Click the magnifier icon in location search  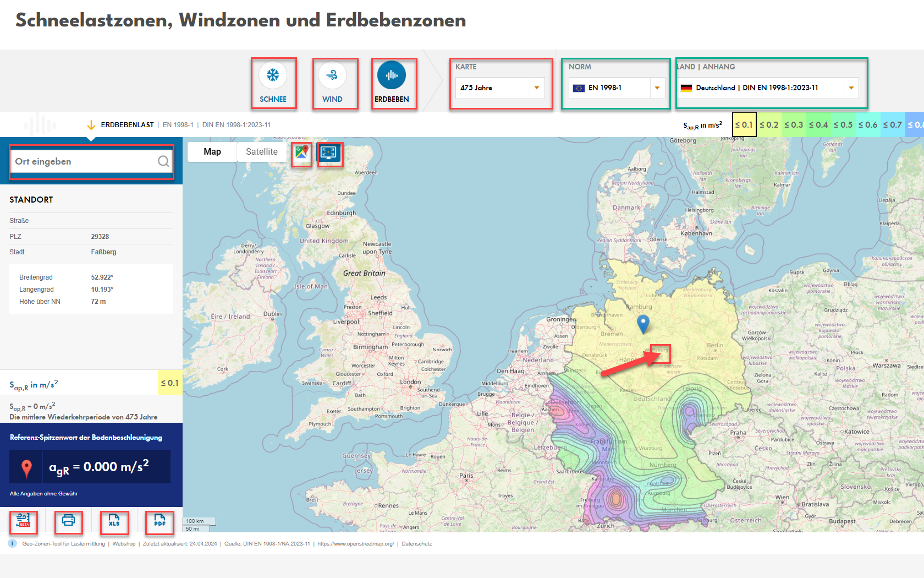pos(163,161)
